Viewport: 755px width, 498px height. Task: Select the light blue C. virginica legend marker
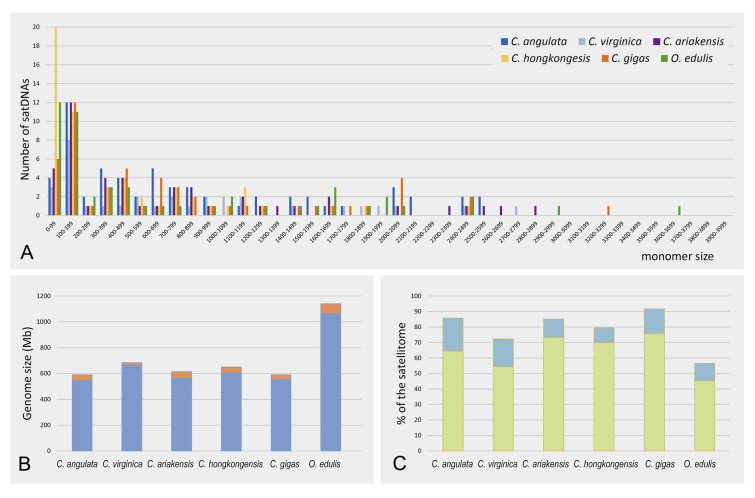pos(580,42)
